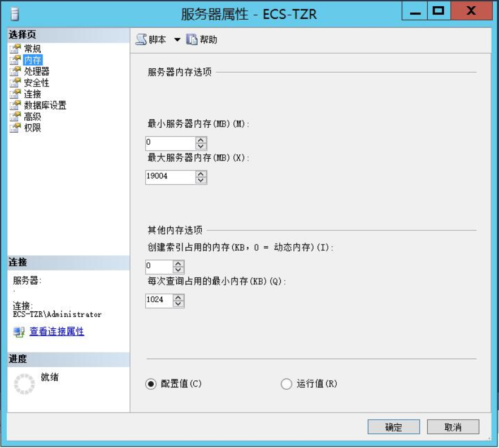Viewport: 499px width, 448px height.
Task: Open the 安全性 page
Action: (37, 82)
